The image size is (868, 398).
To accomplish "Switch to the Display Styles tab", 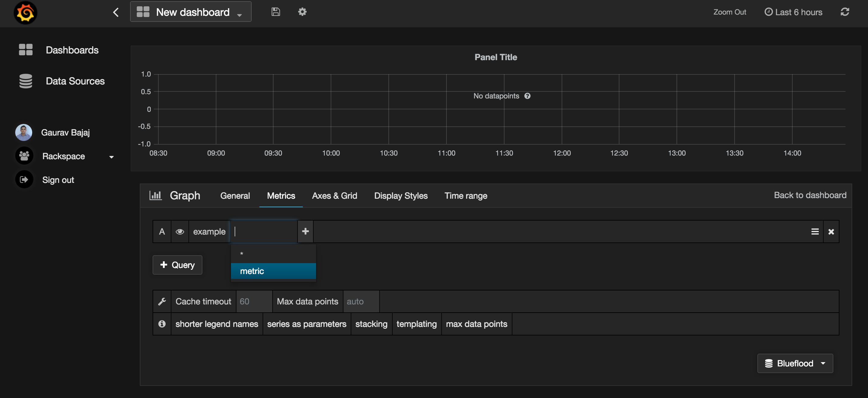I will [401, 196].
